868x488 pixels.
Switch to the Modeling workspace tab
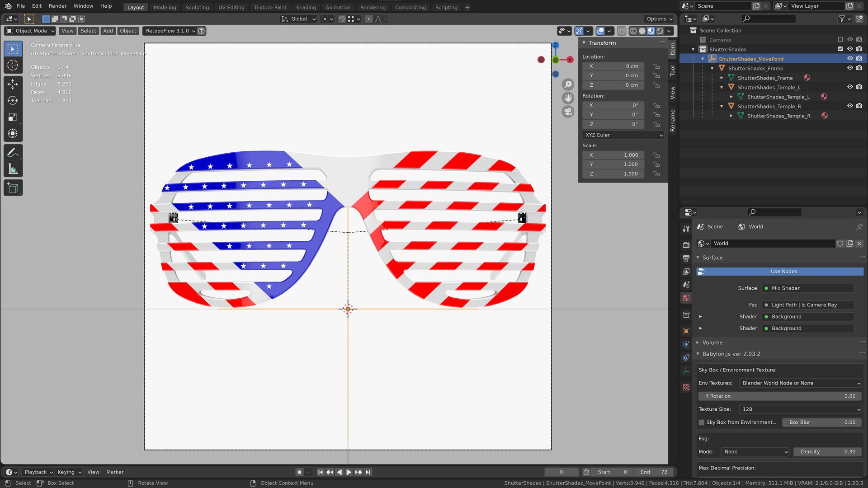165,7
